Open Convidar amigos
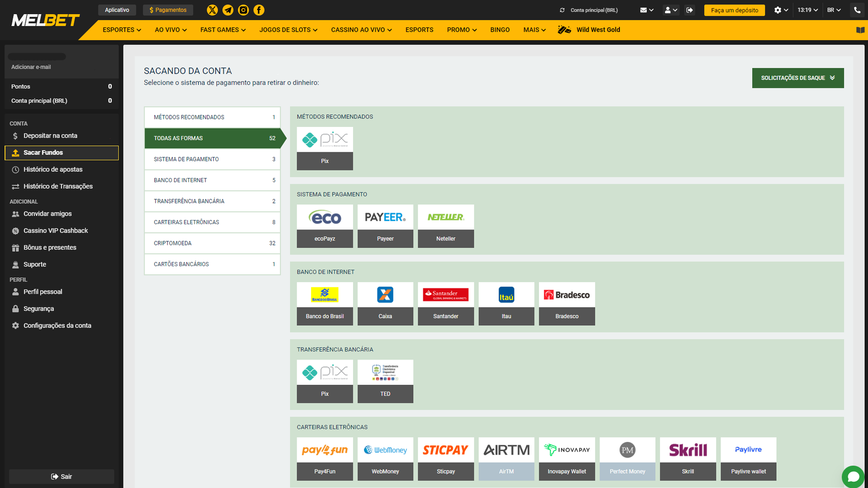Viewport: 868px width, 488px height. 61,214
